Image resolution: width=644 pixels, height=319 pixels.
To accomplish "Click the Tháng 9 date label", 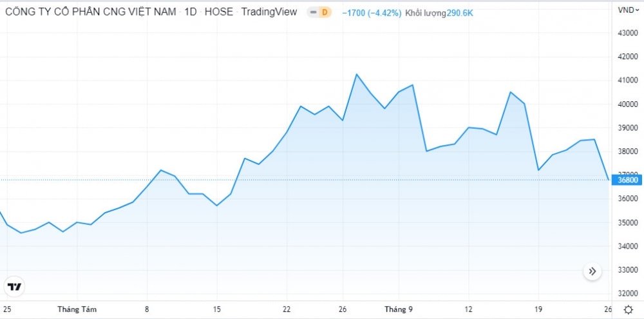I will (398, 309).
